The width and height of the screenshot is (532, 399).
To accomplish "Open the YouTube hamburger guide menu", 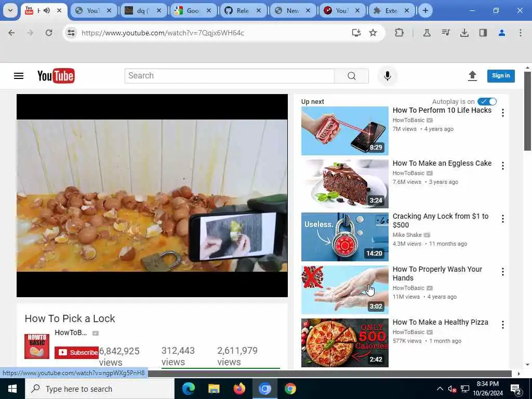I will coord(19,76).
